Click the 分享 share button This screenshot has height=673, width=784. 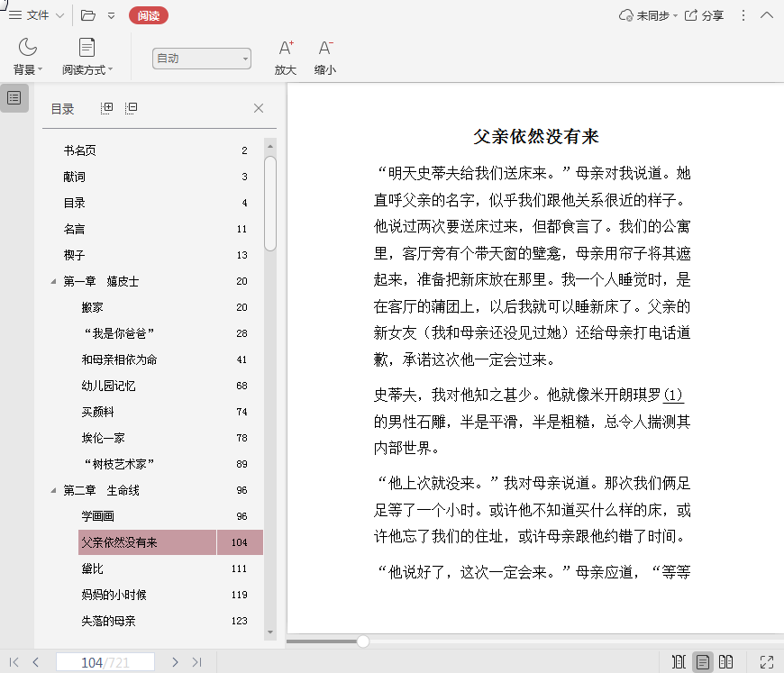pos(704,15)
